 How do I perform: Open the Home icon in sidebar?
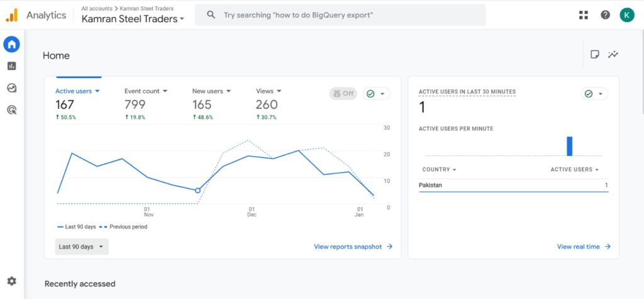[x=11, y=44]
